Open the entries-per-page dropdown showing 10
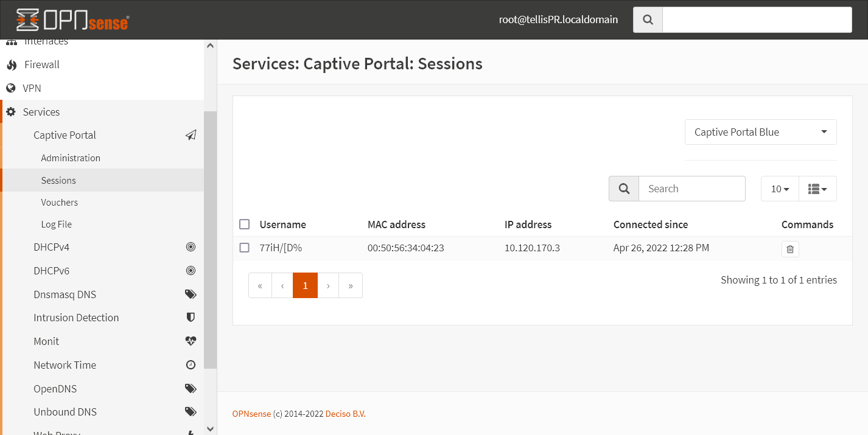The height and width of the screenshot is (435, 868). pos(779,189)
